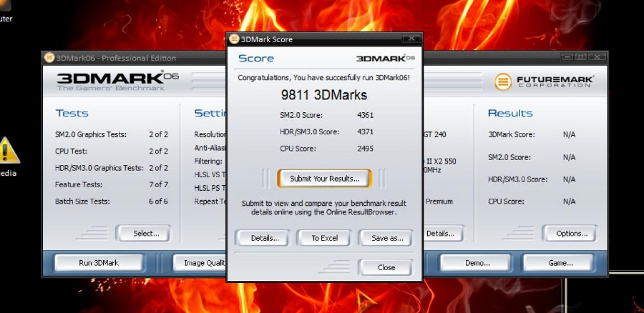Export the score To Excel
The width and height of the screenshot is (644, 313).
(325, 238)
